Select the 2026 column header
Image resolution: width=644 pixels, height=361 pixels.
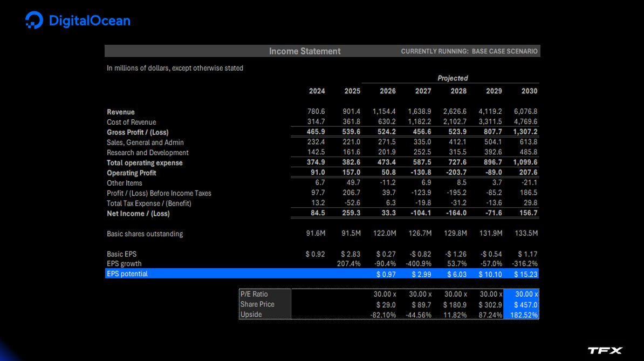coord(388,91)
